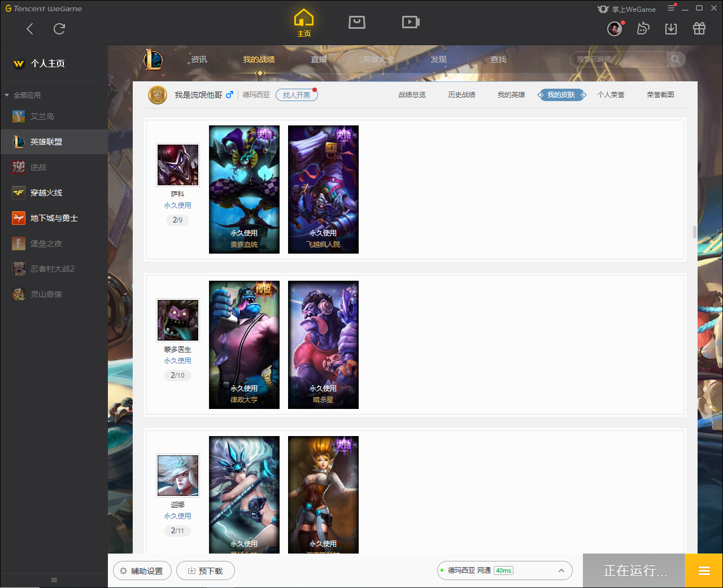Switch to 荣誉截图 subtab
723x588 pixels.
click(660, 95)
